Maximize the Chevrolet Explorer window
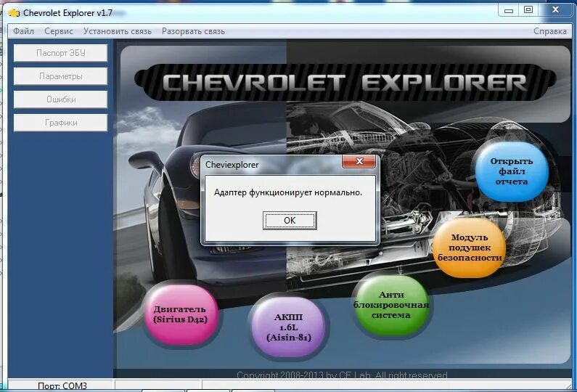The width and height of the screenshot is (577, 392). pos(528,10)
